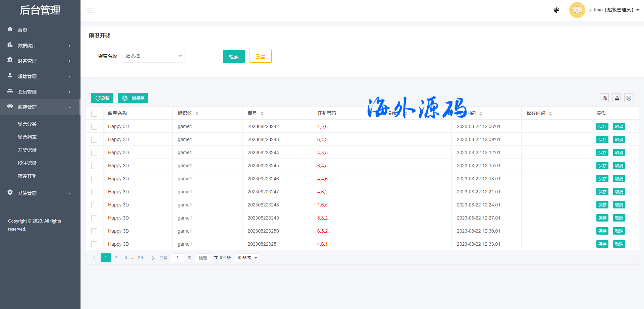Click the page number jump input field

[177, 258]
